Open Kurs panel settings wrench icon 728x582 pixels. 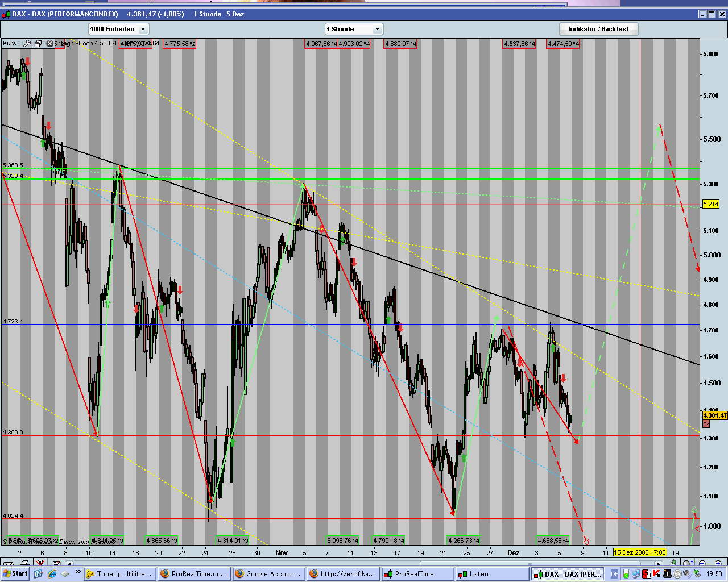(27, 43)
